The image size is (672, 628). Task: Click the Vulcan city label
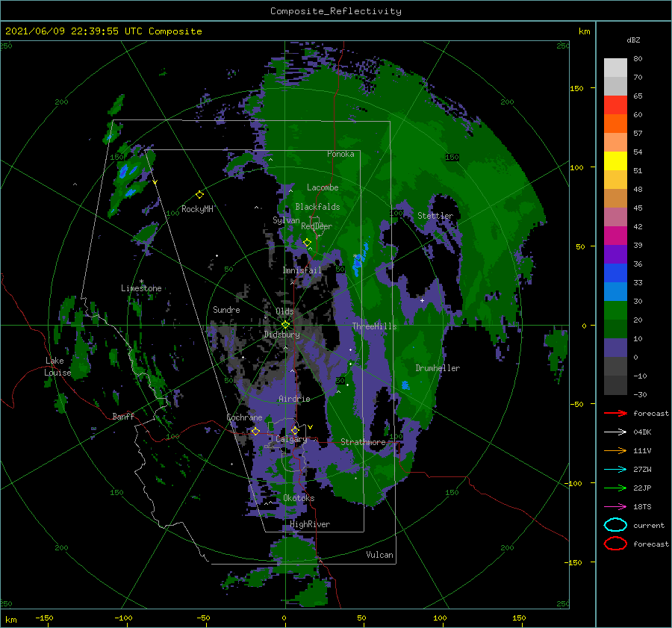tap(379, 555)
